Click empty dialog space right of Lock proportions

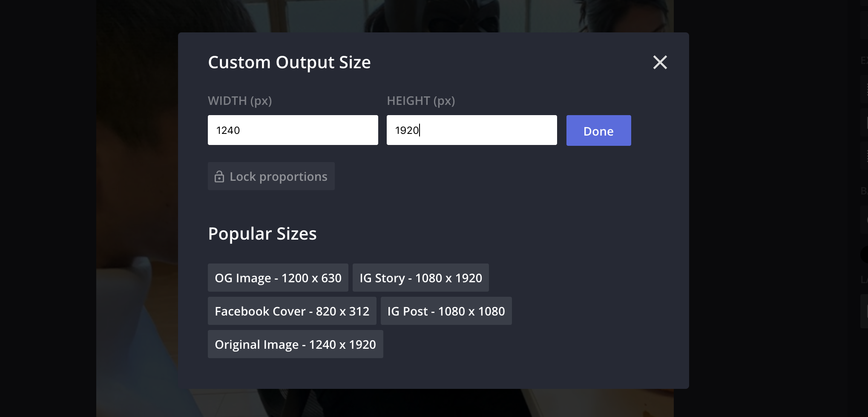click(490, 177)
